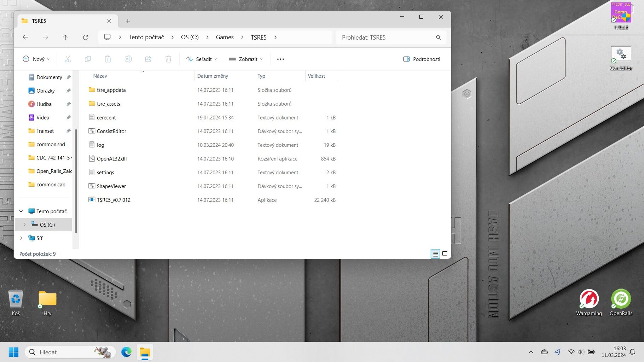
Task: Refresh the current folder view
Action: (x=86, y=37)
